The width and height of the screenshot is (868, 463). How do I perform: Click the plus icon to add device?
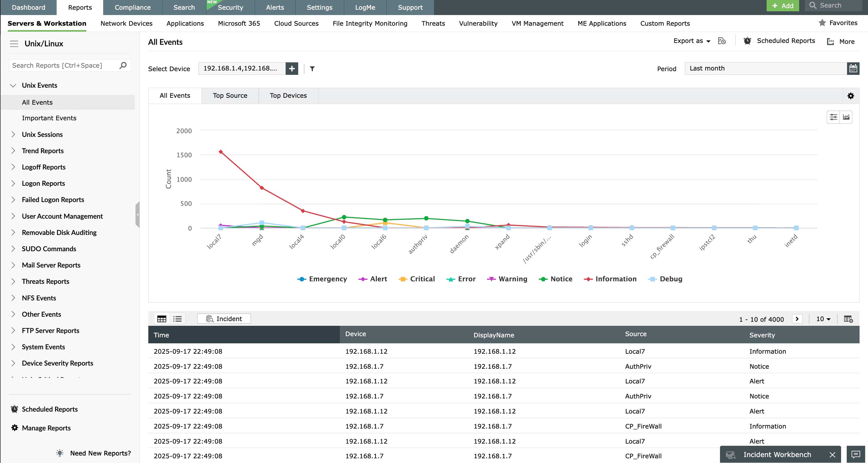291,69
